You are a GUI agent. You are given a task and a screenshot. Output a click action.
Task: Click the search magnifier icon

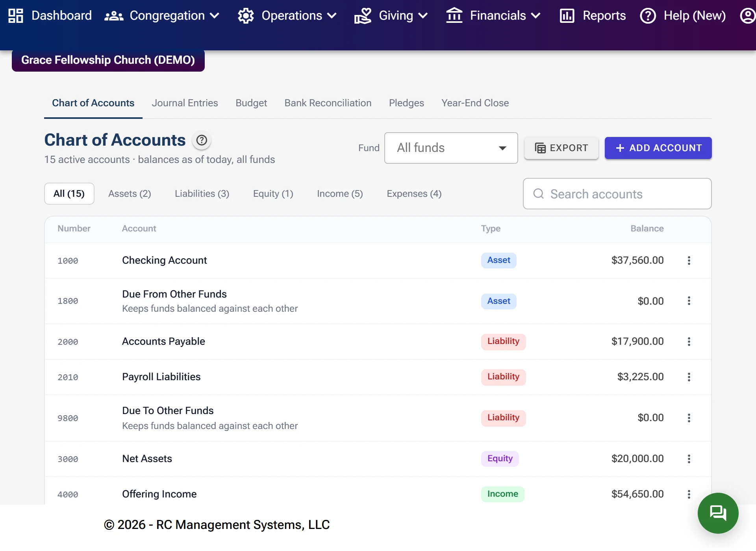538,194
